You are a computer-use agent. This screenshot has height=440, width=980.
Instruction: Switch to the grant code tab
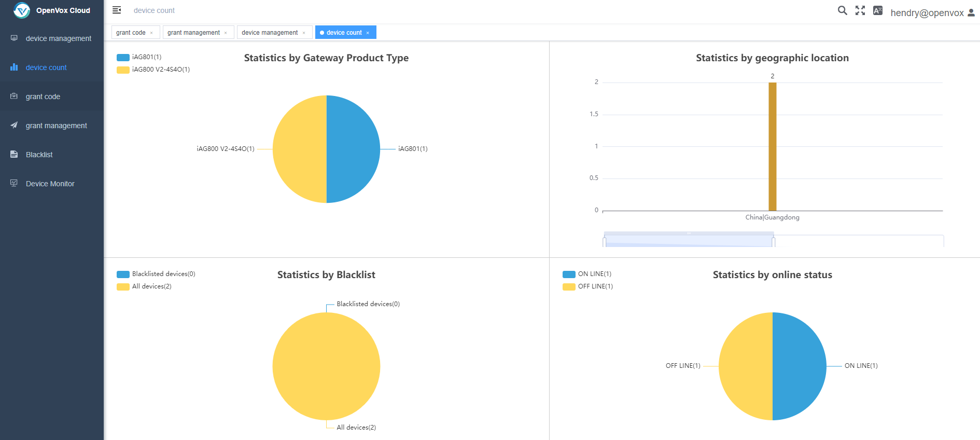(136, 32)
